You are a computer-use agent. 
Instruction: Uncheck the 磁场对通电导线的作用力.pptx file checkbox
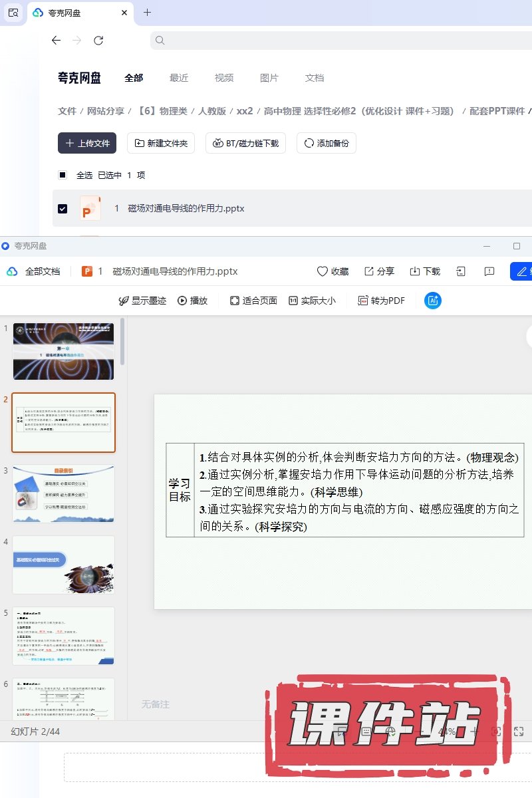[x=63, y=208]
